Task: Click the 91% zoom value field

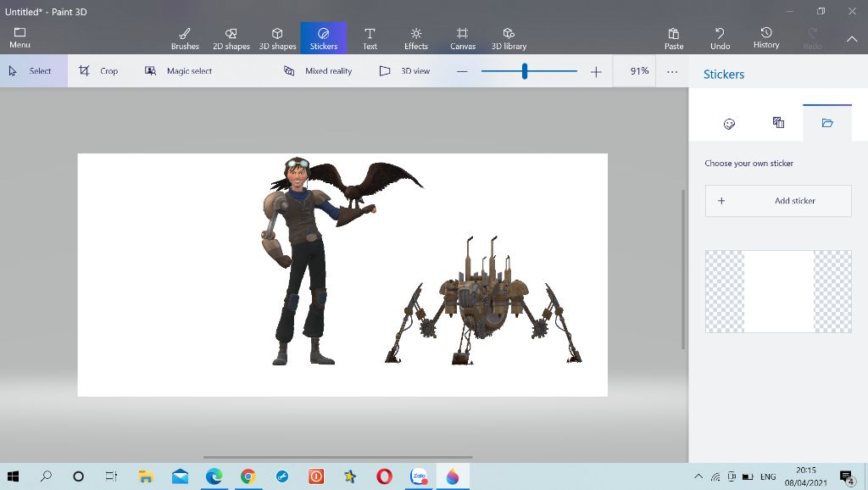Action: pos(634,71)
